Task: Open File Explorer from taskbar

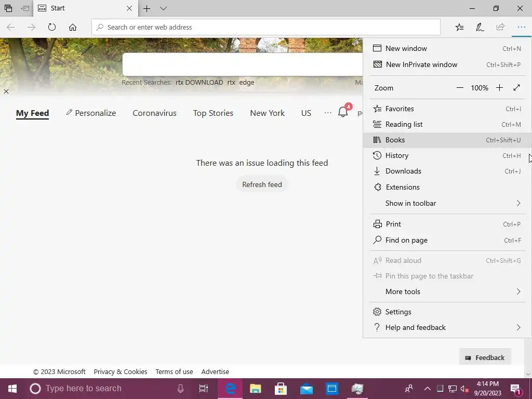Action: (256, 389)
